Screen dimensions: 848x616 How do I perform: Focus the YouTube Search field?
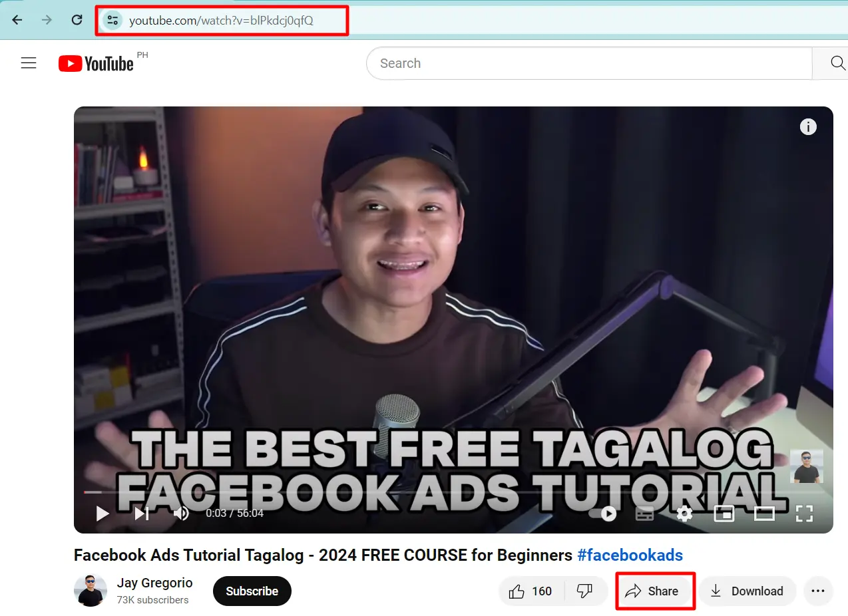pos(589,63)
